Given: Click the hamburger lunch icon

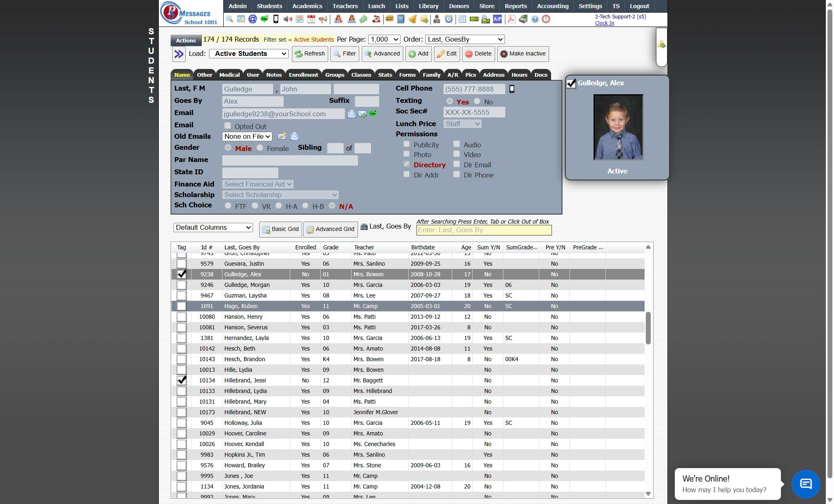Looking at the screenshot, I should click(389, 19).
